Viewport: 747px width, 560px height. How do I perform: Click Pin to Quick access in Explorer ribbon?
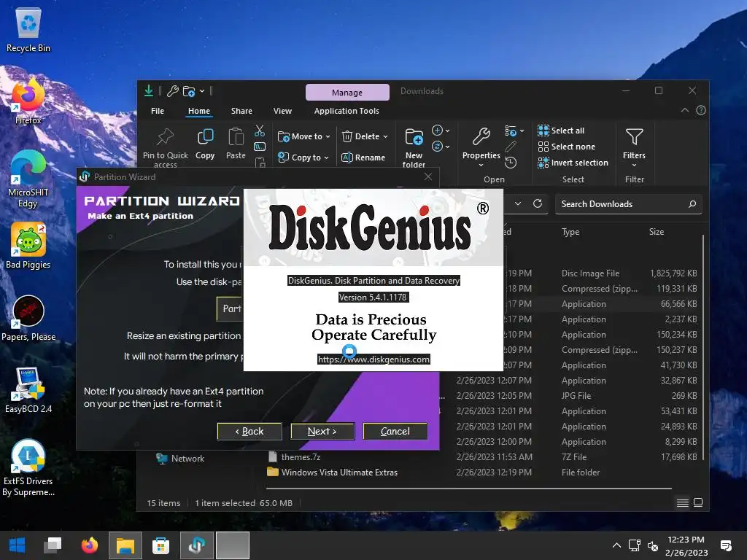166,147
